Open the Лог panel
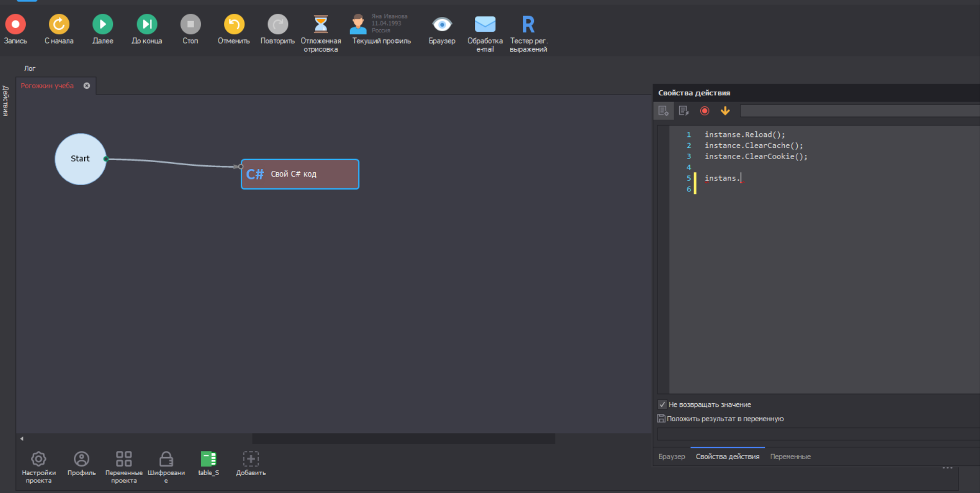The height and width of the screenshot is (493, 980). pyautogui.click(x=30, y=68)
